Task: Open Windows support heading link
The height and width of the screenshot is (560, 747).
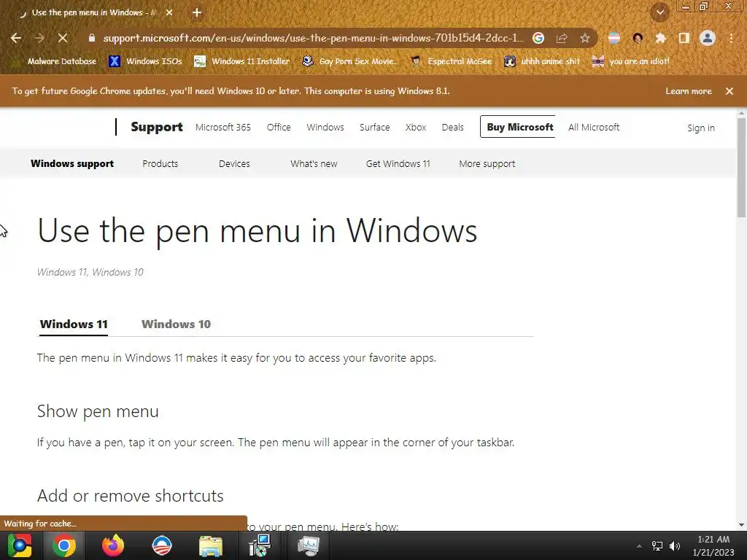Action: point(72,163)
